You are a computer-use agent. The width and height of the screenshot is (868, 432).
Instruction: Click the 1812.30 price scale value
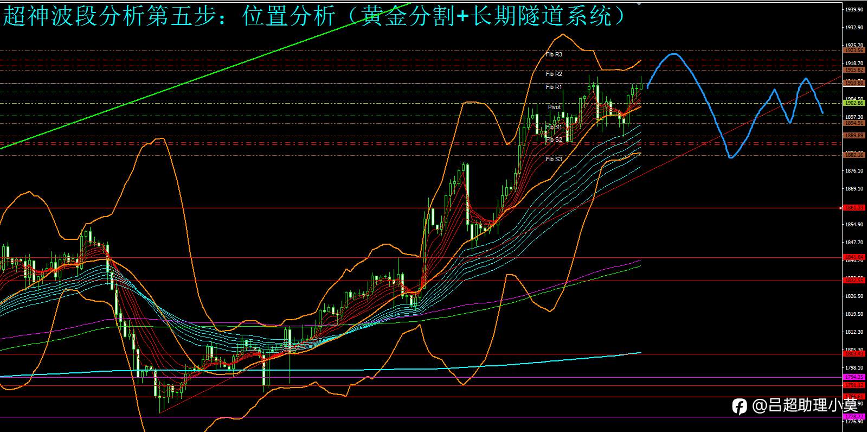pyautogui.click(x=854, y=332)
